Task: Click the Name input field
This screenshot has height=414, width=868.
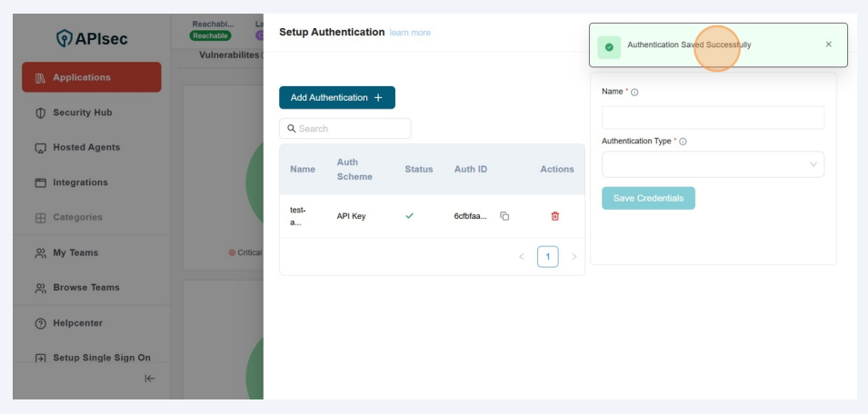Action: (x=713, y=117)
